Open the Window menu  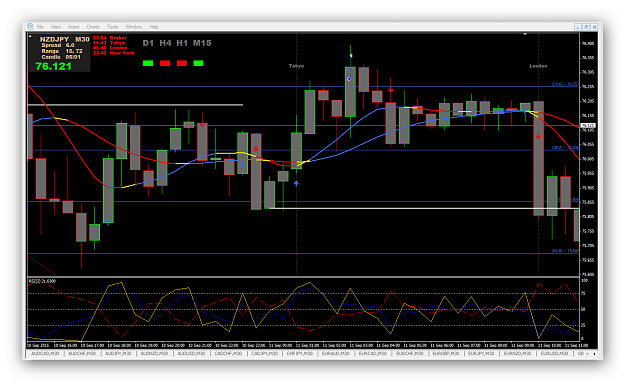(134, 27)
